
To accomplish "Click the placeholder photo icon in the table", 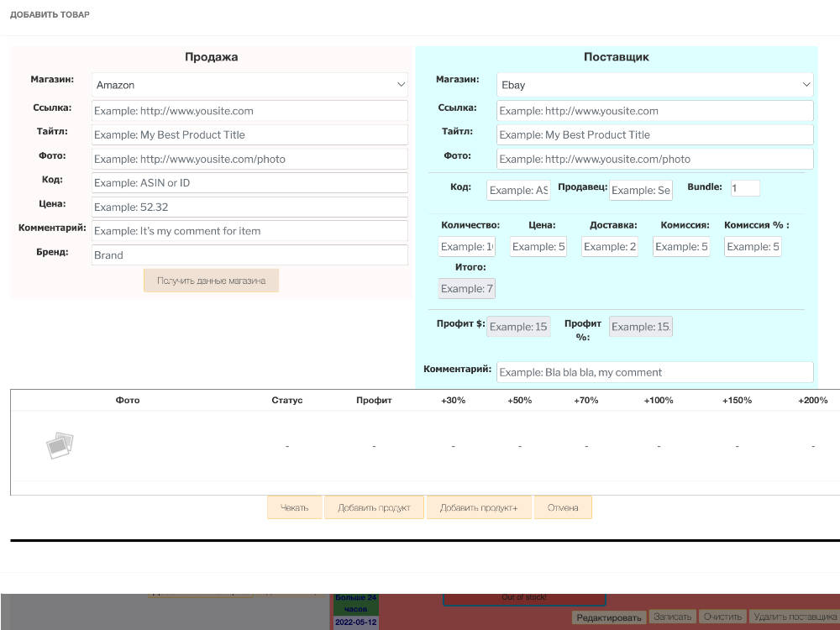I will [60, 445].
